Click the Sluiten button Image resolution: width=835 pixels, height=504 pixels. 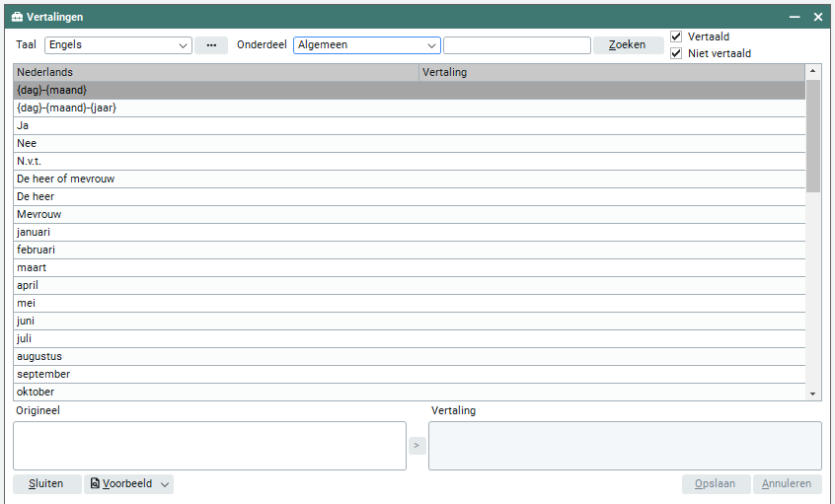[x=46, y=484]
